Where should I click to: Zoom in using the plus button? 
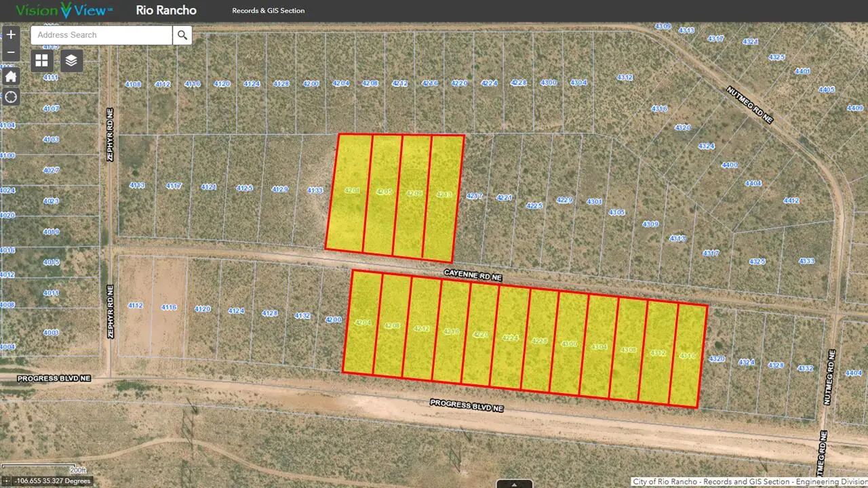coord(10,34)
